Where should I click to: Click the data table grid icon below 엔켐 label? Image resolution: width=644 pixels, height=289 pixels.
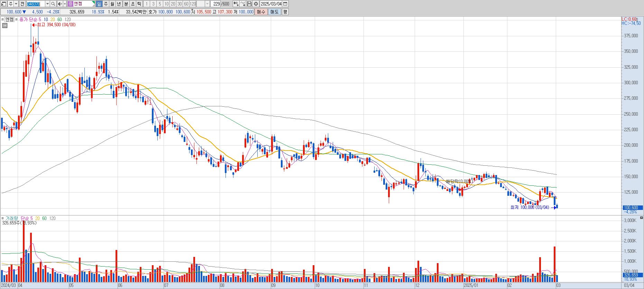[5, 26]
